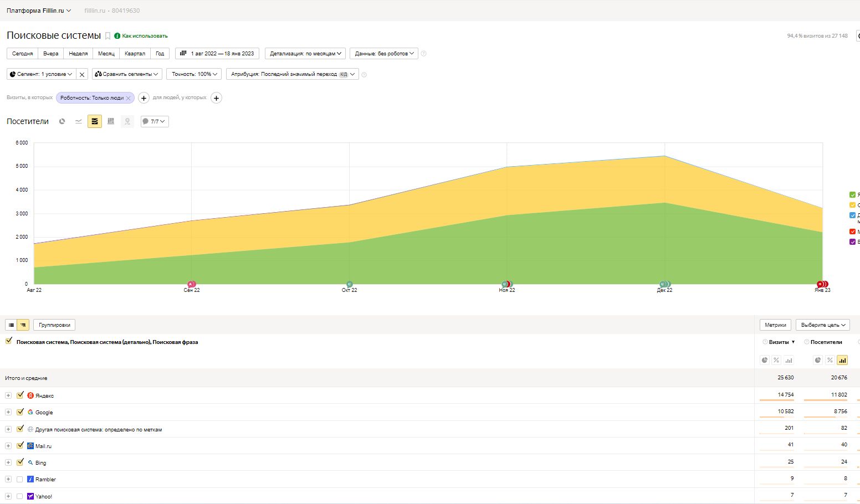This screenshot has height=504, width=860.
Task: Open the Визиты metric help icon
Action: (765, 342)
